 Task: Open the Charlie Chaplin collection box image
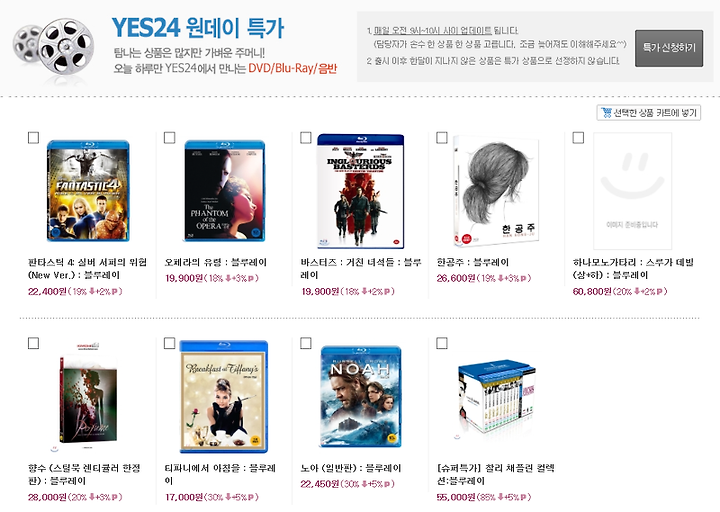[497, 397]
